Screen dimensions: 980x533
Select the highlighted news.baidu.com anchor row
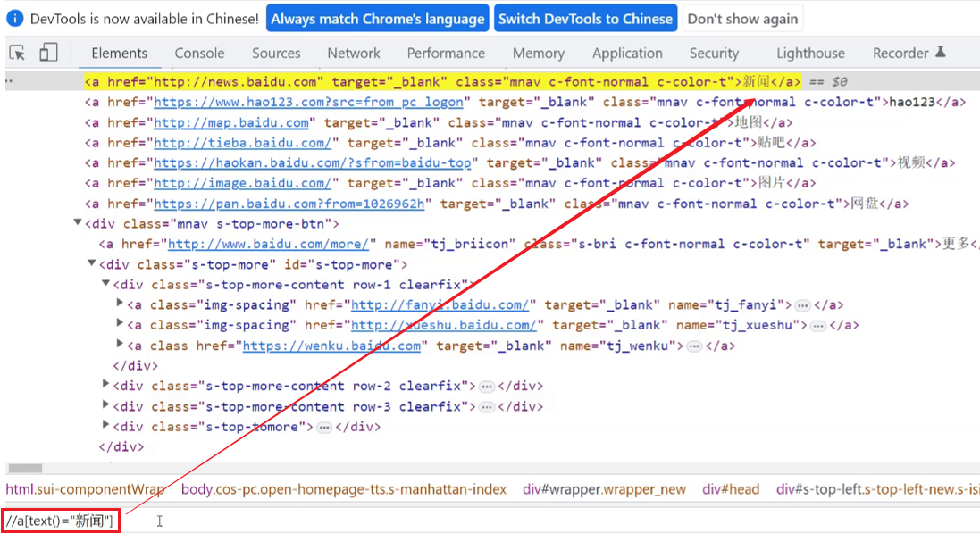442,81
